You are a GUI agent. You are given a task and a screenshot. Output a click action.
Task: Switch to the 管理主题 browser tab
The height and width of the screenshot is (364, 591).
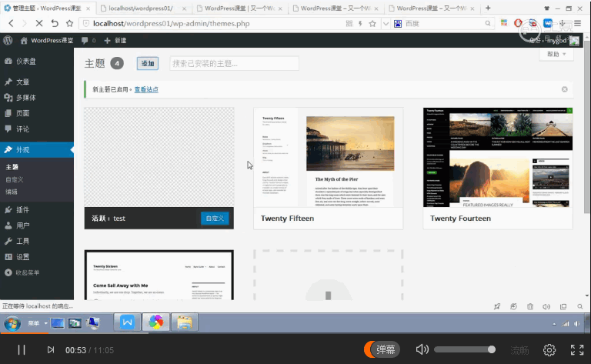pyautogui.click(x=48, y=8)
